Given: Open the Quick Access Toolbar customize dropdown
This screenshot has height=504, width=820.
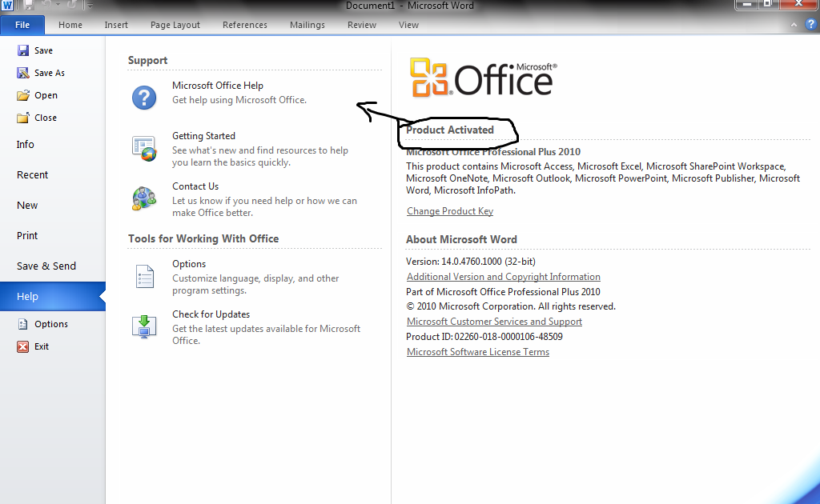Looking at the screenshot, I should (x=88, y=6).
